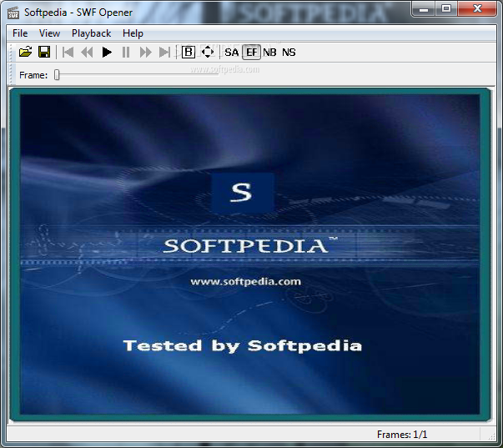503x448 pixels.
Task: Toggle the boxed B toolbar icon
Action: point(189,52)
